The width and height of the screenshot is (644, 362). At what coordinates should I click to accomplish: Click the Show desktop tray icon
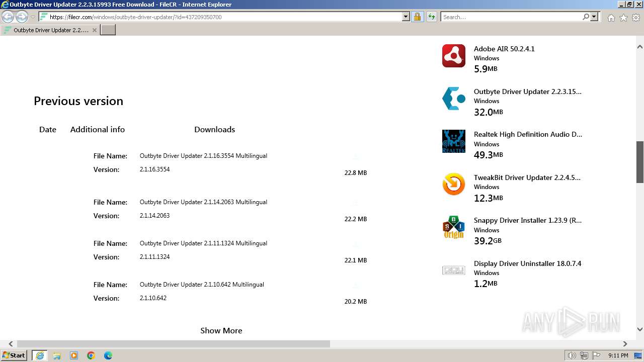pos(638,355)
